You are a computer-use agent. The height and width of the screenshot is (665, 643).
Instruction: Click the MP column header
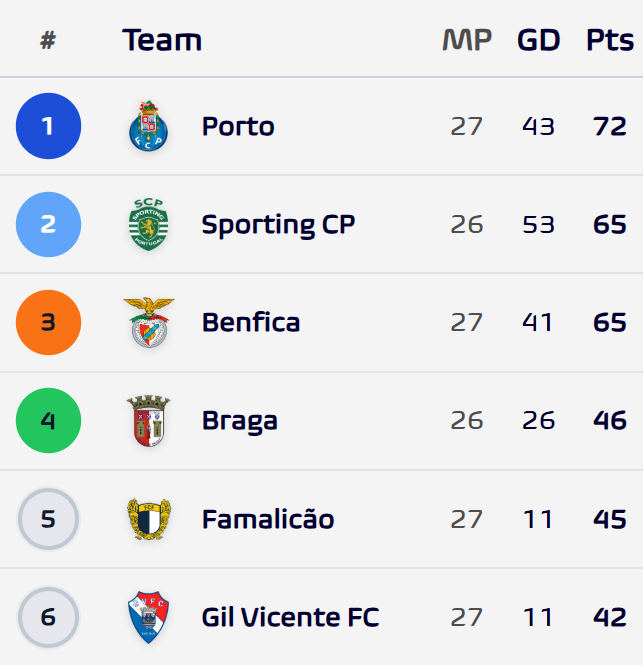coord(467,40)
